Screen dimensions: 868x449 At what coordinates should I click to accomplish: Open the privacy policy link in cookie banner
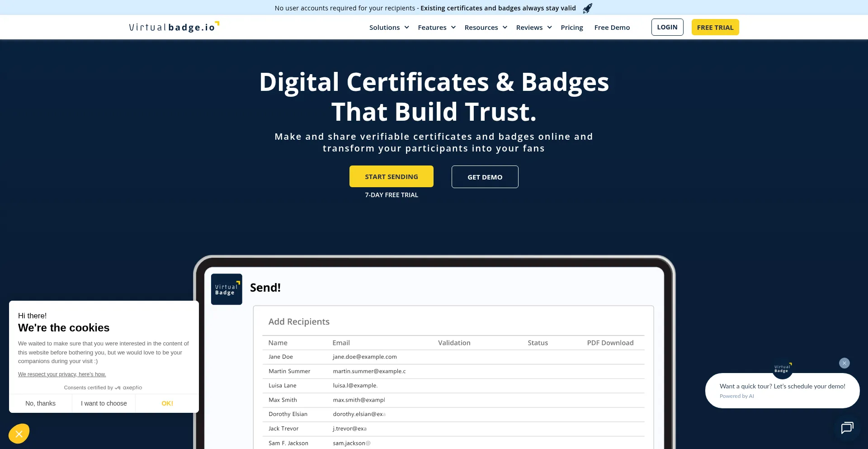62,374
